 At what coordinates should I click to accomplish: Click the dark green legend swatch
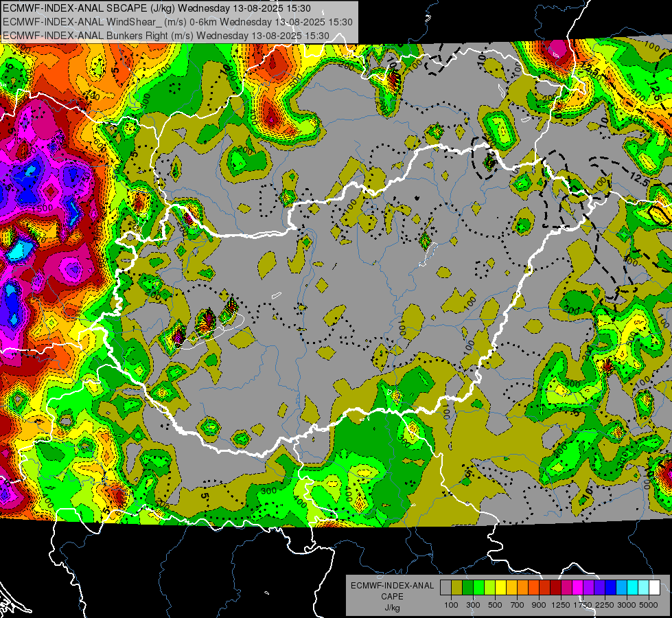pyautogui.click(x=467, y=588)
